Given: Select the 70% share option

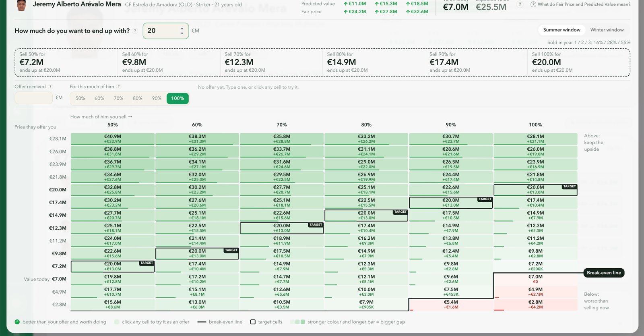Looking at the screenshot, I should (118, 98).
